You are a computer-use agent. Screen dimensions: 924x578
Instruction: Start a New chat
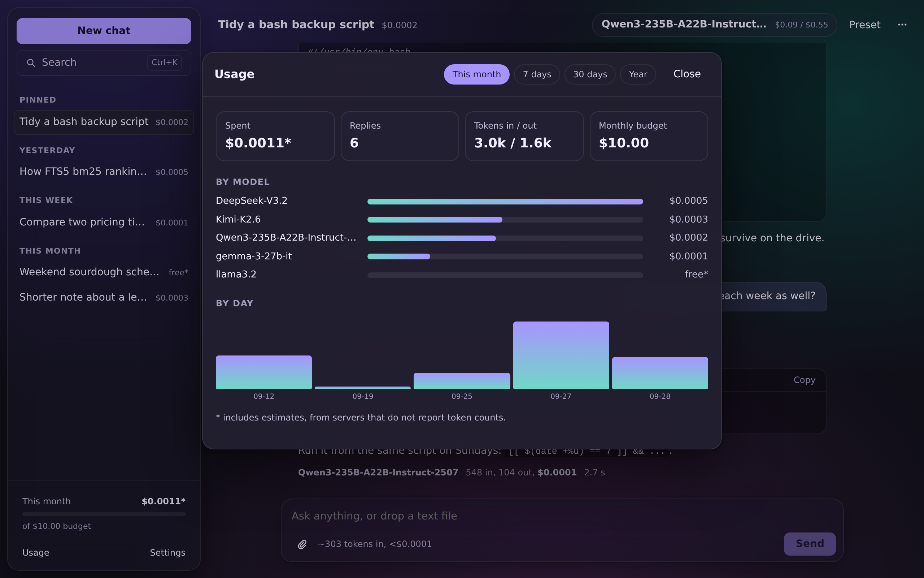tap(104, 31)
